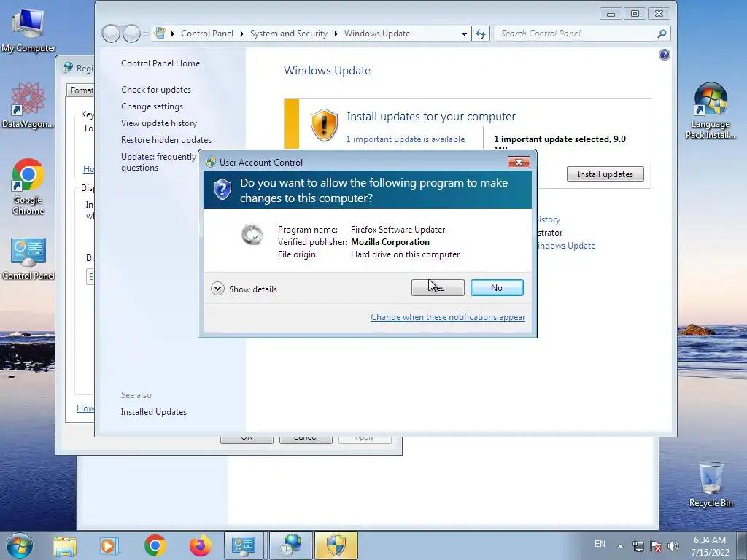Open Firefox from the taskbar

click(x=200, y=545)
